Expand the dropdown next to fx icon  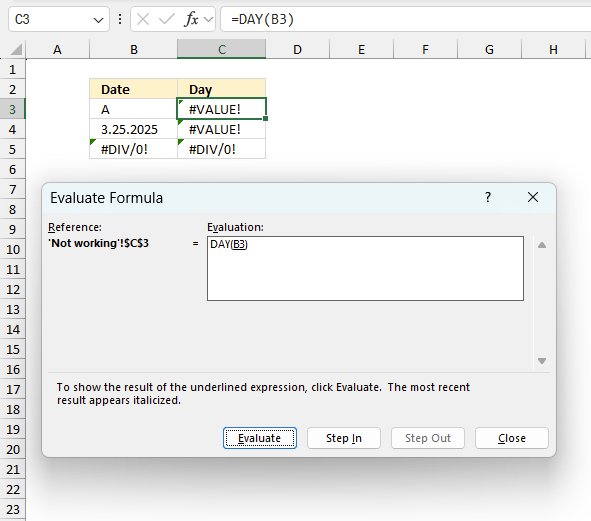point(208,19)
